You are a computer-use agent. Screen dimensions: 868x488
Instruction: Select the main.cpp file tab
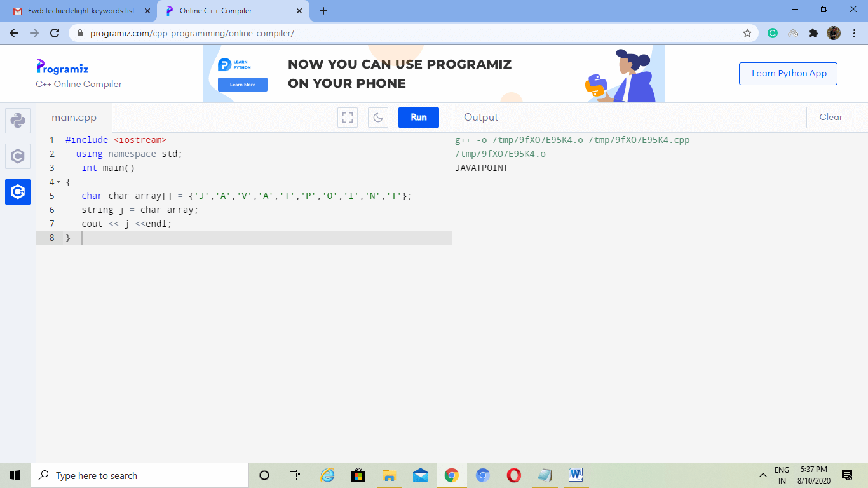click(x=74, y=118)
